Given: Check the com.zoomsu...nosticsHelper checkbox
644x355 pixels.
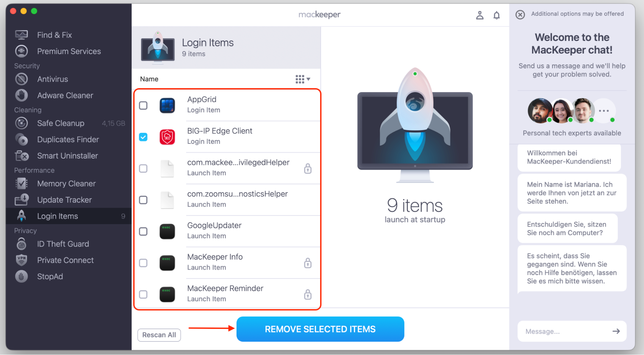Looking at the screenshot, I should click(143, 200).
